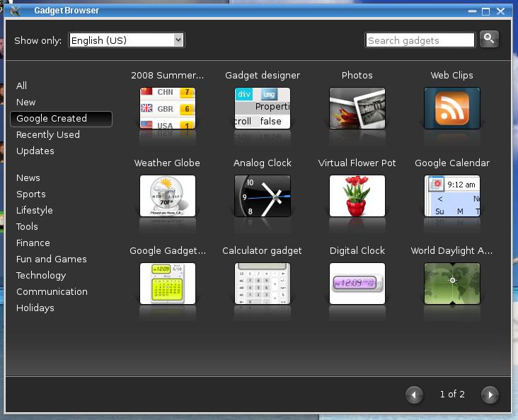Select the 2008 Summer gadget thumbnail

coord(167,108)
